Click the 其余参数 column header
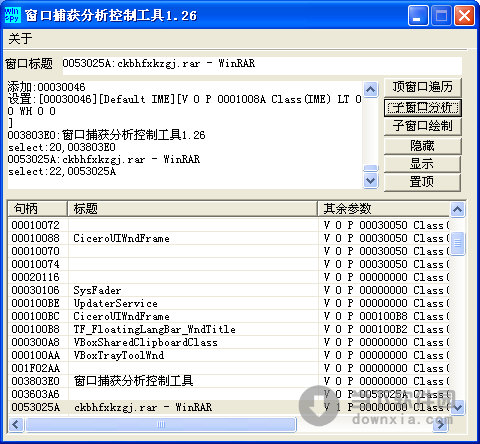 [383, 209]
